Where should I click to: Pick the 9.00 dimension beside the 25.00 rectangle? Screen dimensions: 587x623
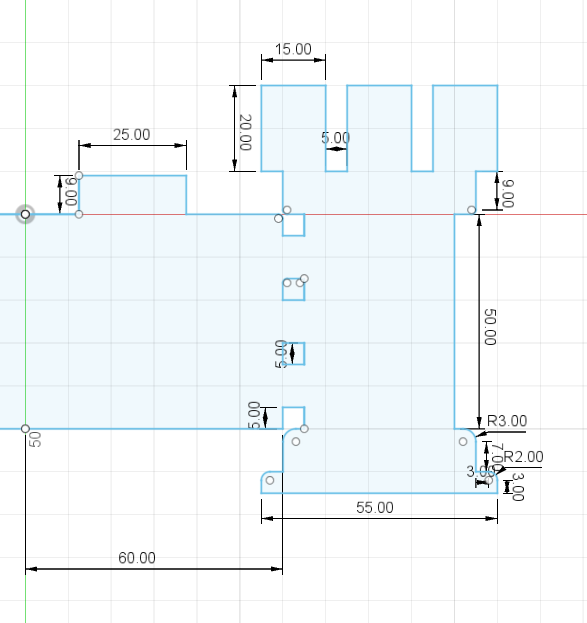71,192
